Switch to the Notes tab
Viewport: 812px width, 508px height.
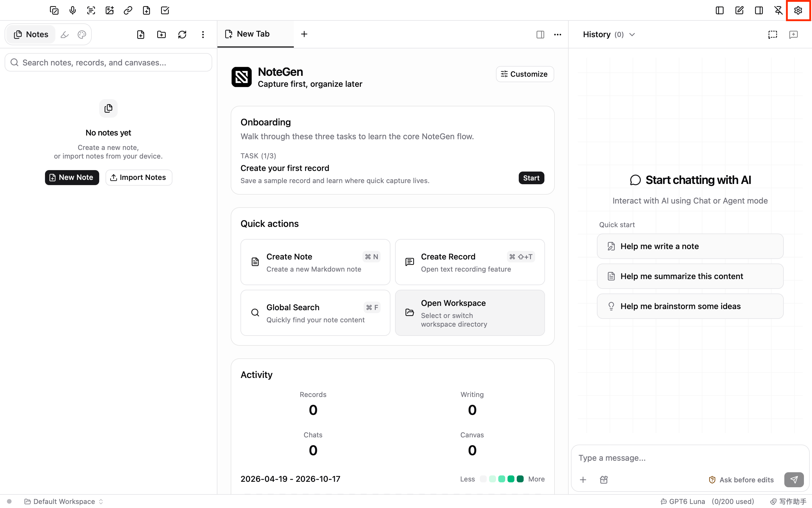[31, 34]
